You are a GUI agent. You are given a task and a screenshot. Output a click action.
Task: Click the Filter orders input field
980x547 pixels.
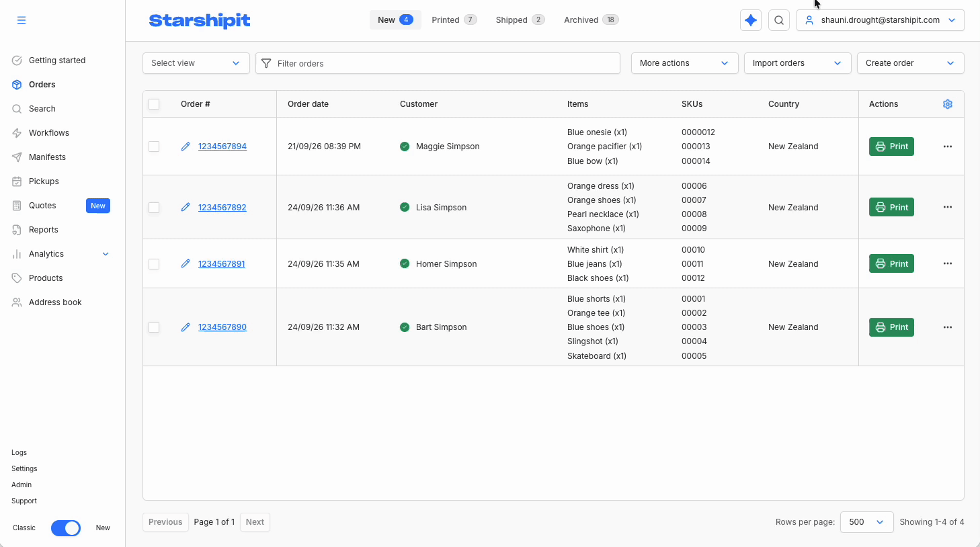pyautogui.click(x=438, y=63)
